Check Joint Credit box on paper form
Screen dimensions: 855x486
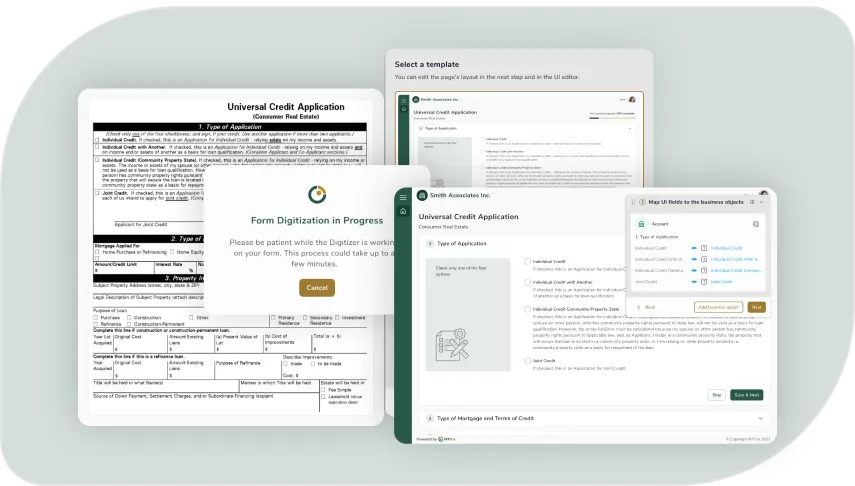[x=97, y=193]
